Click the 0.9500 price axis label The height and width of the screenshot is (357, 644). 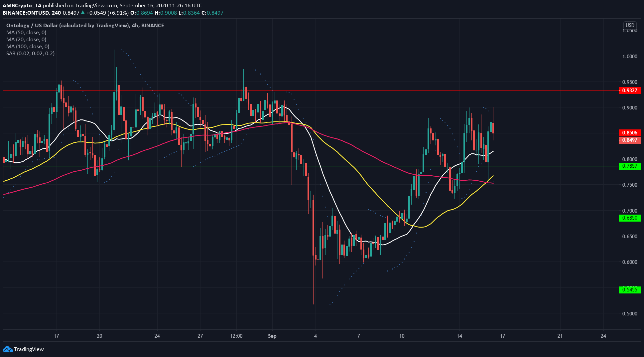point(630,82)
